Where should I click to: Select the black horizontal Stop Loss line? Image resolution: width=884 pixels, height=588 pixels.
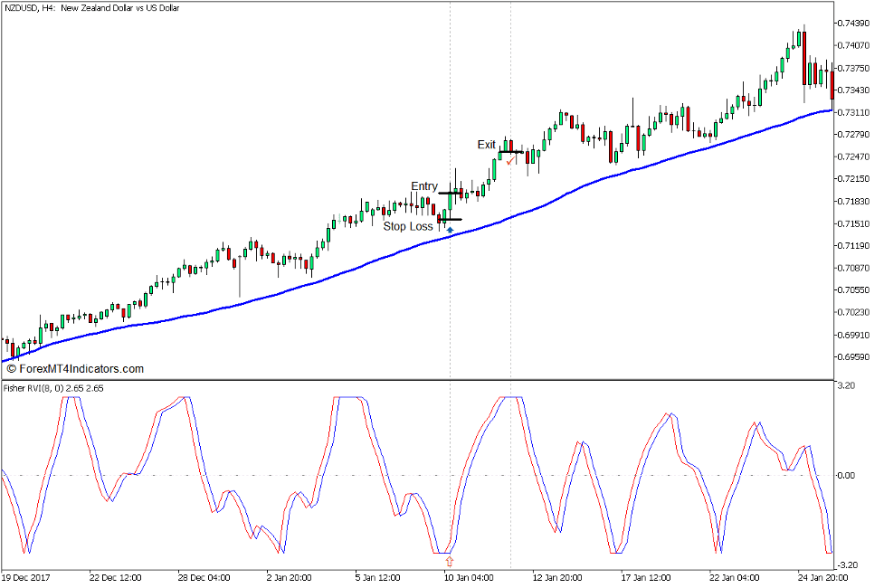[450, 219]
